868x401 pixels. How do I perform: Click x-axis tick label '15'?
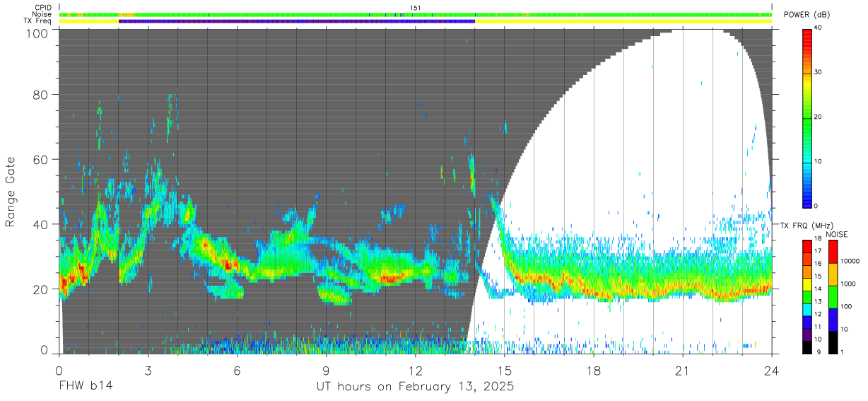pyautogui.click(x=504, y=371)
